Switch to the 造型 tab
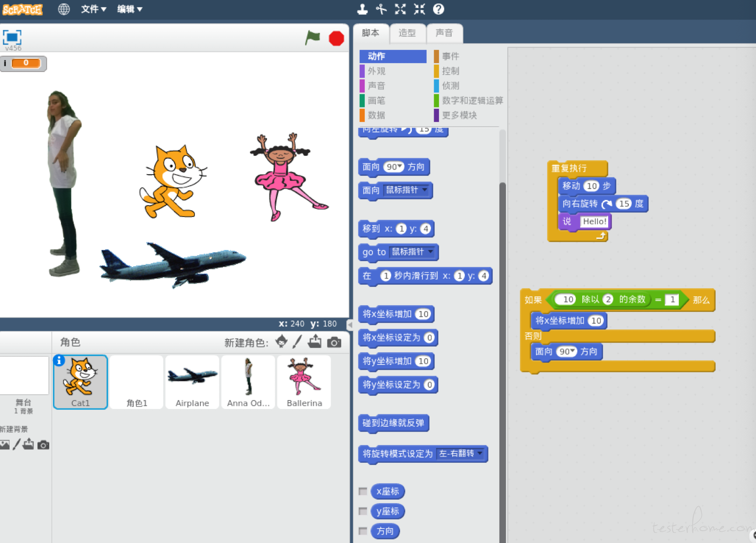756x543 pixels. click(x=407, y=33)
